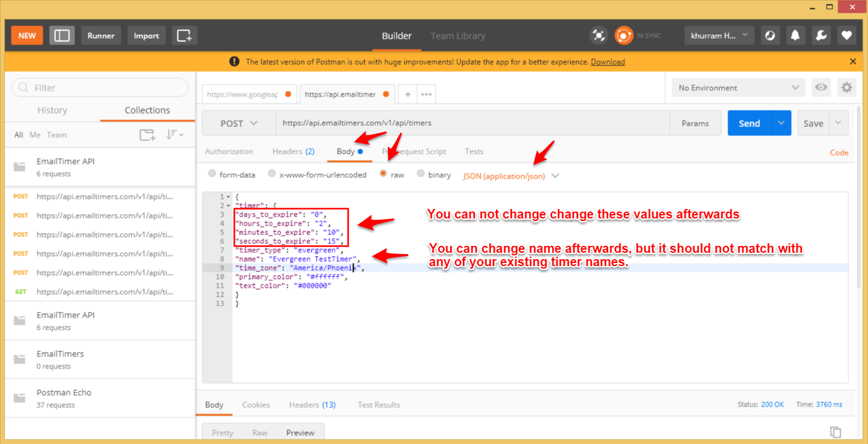
Task: Select the binary radio button
Action: [x=420, y=174]
